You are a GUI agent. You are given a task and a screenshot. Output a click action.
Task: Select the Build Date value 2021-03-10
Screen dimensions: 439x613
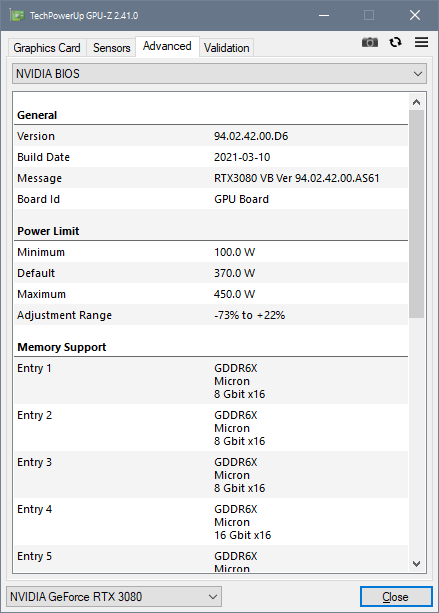click(x=242, y=157)
